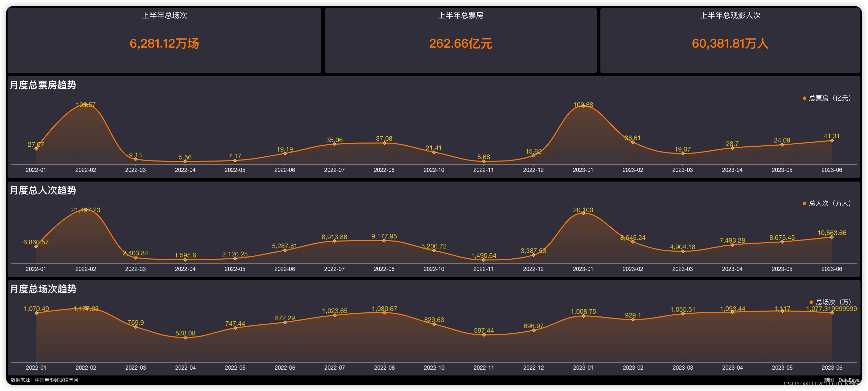
Task: Toggle the 总人次（万人）legend marker
Action: click(x=804, y=204)
